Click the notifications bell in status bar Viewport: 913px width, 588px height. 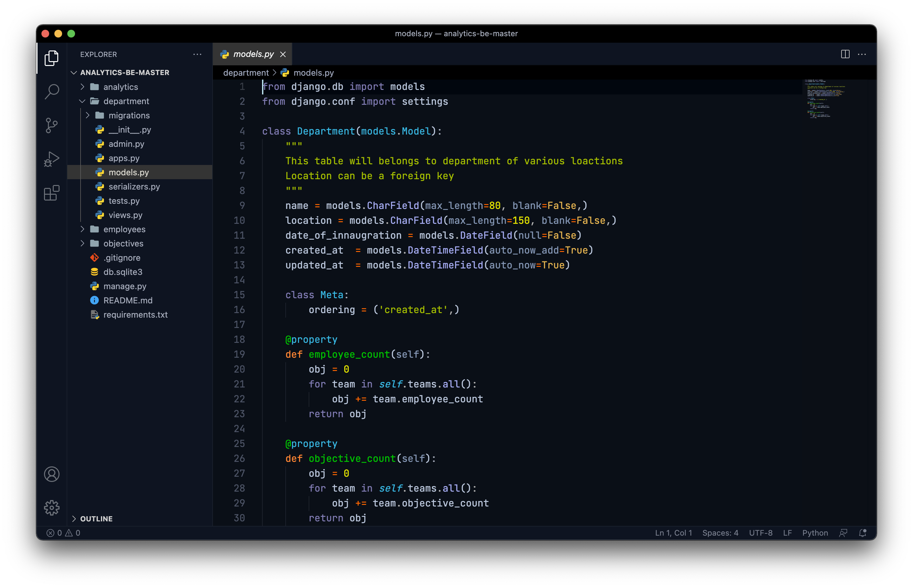coord(862,533)
